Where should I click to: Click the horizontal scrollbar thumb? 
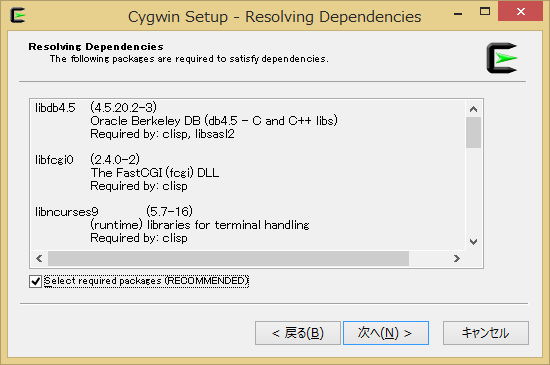tap(228, 259)
